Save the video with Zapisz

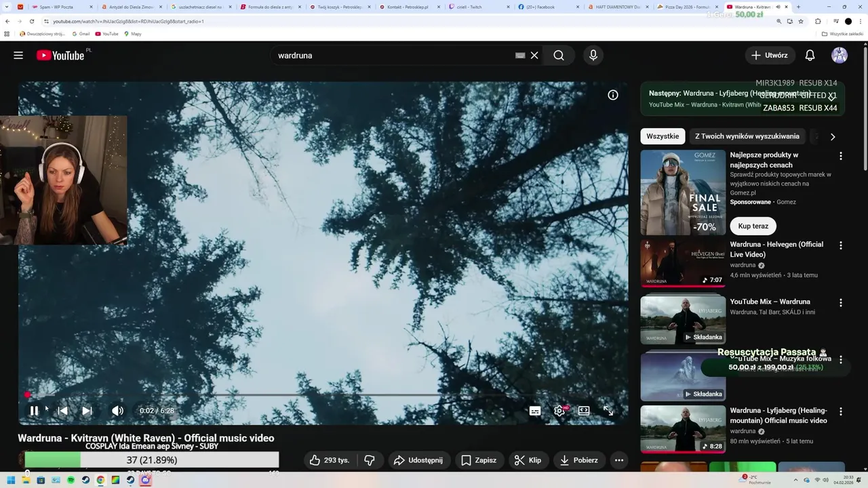[x=479, y=460]
